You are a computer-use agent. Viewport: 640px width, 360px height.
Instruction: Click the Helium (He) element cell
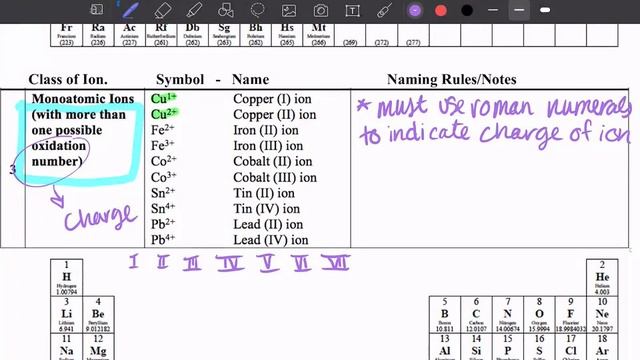click(x=602, y=278)
